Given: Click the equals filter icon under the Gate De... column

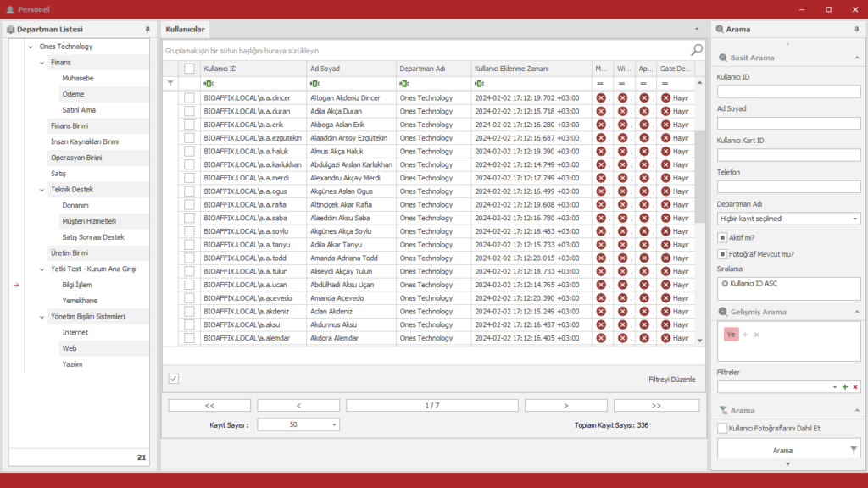Looking at the screenshot, I should pos(665,84).
